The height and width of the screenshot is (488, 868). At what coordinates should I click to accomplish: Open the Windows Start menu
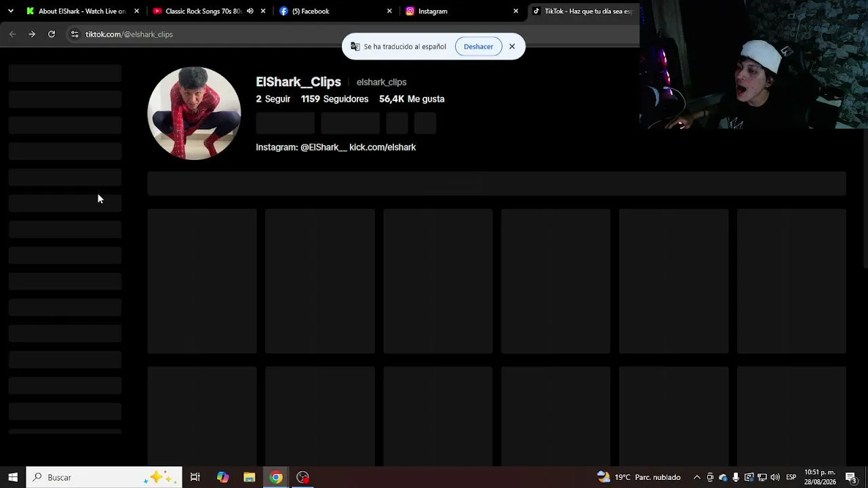(x=13, y=477)
